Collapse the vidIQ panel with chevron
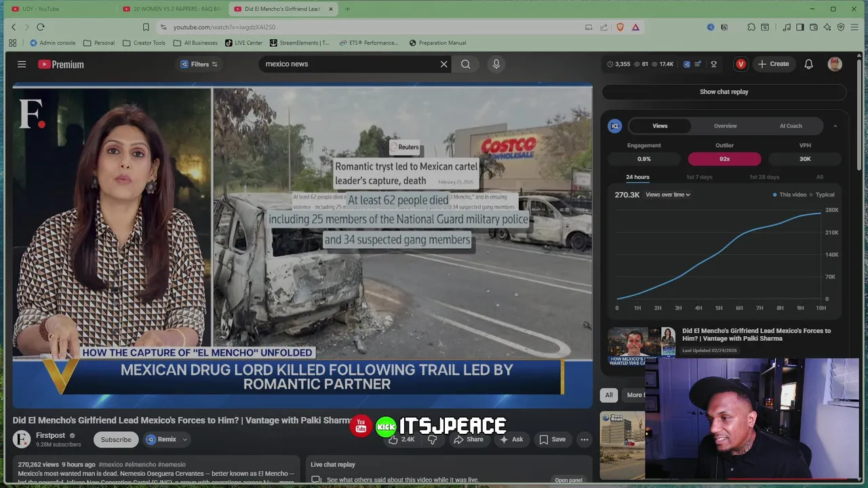868x488 pixels. click(x=835, y=126)
